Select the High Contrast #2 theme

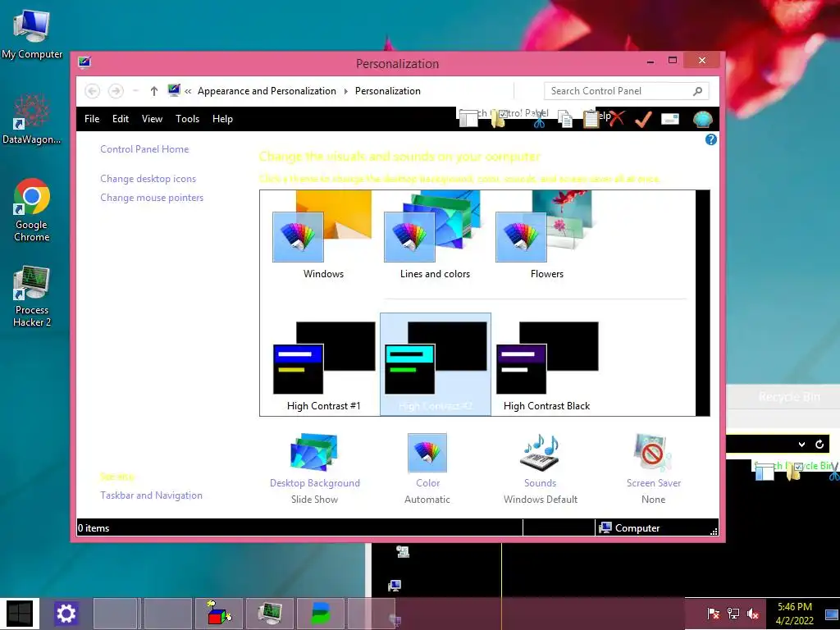[x=435, y=365]
